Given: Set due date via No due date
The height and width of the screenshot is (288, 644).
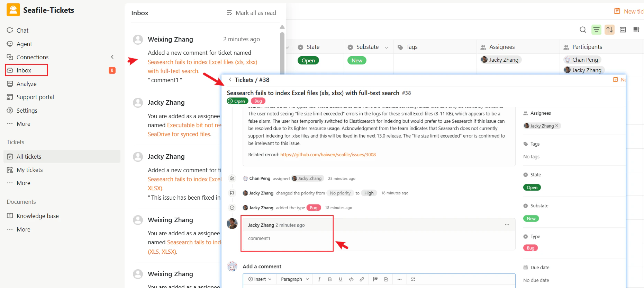Looking at the screenshot, I should pyautogui.click(x=536, y=280).
